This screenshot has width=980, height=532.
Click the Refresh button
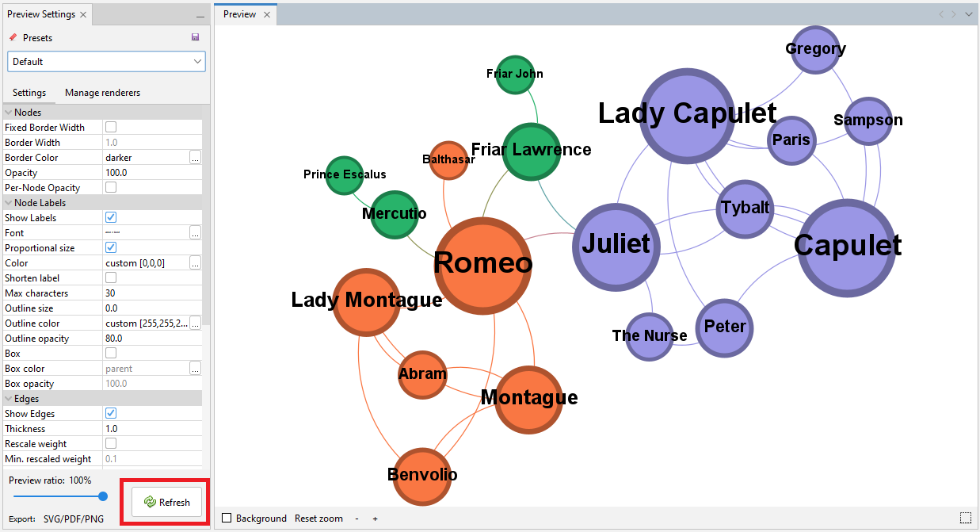[166, 502]
